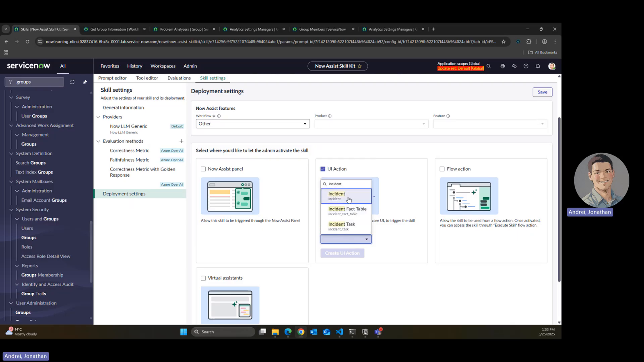Viewport: 644px width, 362px height.
Task: Save the deployment settings
Action: point(543,92)
